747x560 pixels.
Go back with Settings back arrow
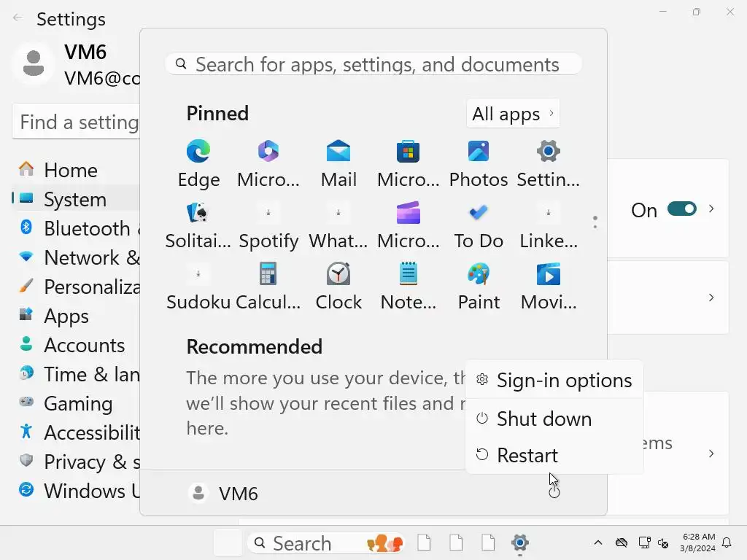(18, 18)
